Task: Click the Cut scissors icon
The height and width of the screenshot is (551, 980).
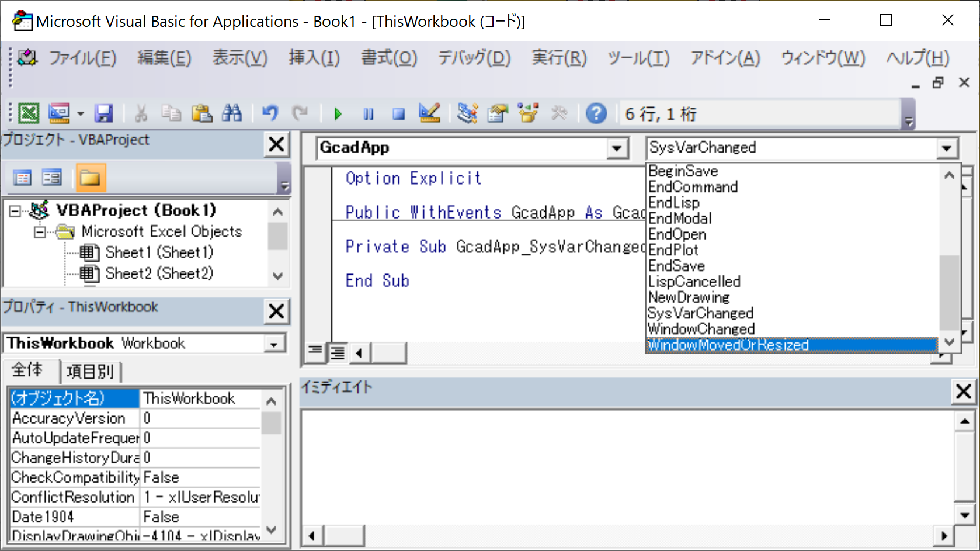Action: click(141, 113)
